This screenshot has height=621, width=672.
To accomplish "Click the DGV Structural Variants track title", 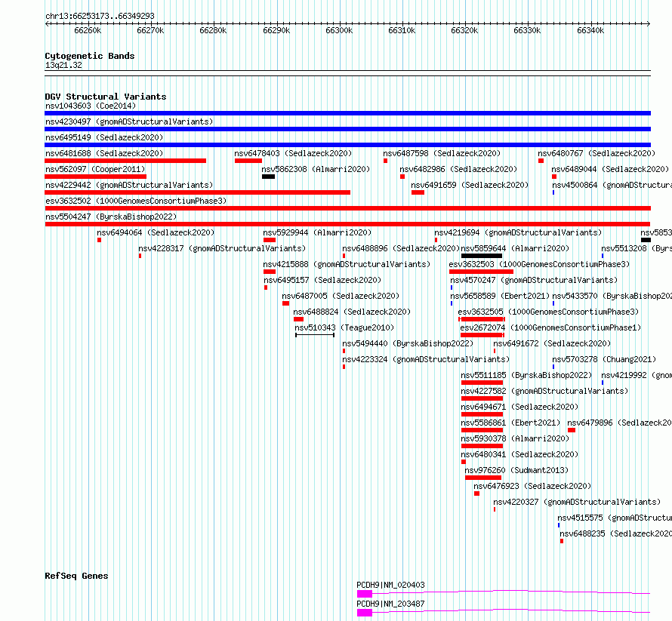I will tap(106, 97).
